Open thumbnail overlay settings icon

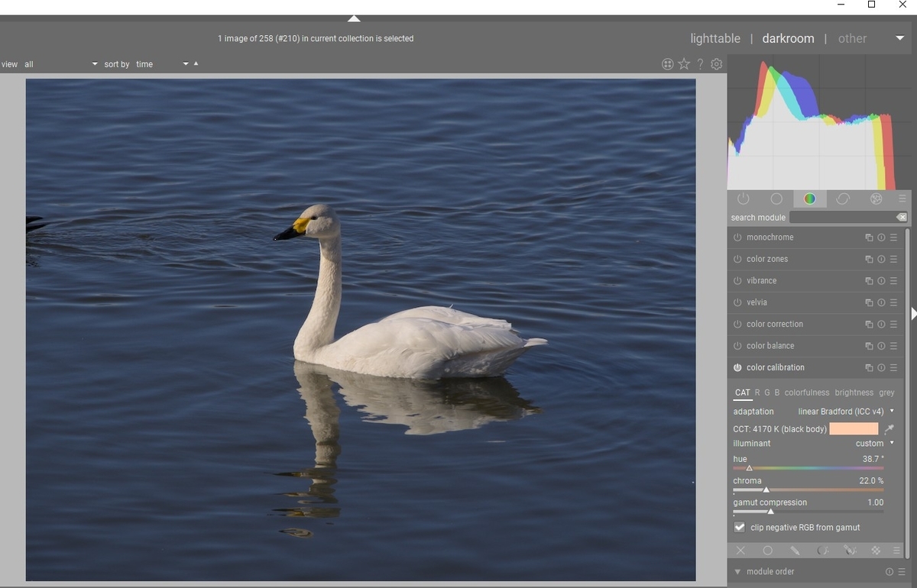668,64
